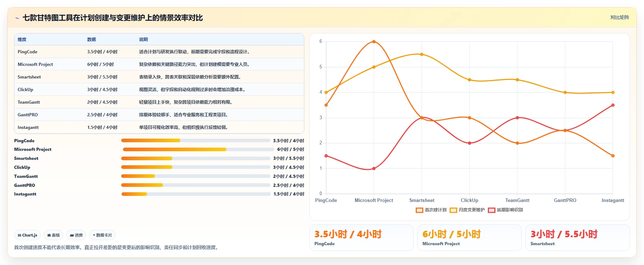Click the GanttPRO progress bar
The height and width of the screenshot is (265, 644).
point(196,185)
